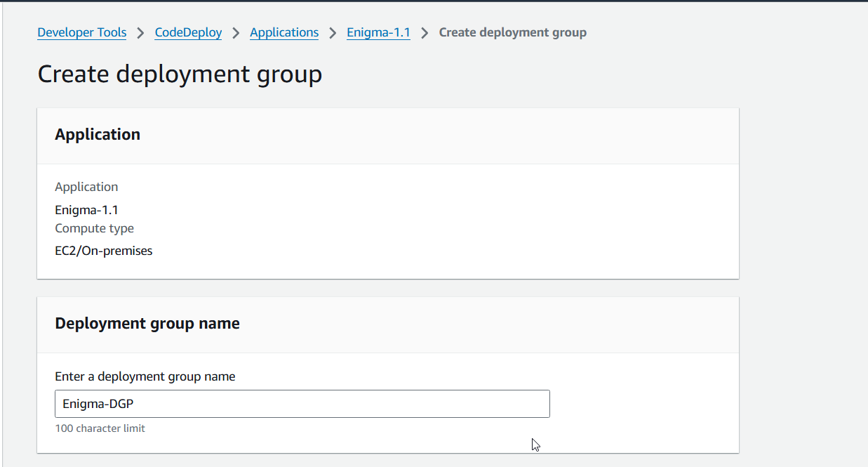Select the 'Create deployment group' breadcrumb text
The image size is (868, 467).
pos(513,32)
